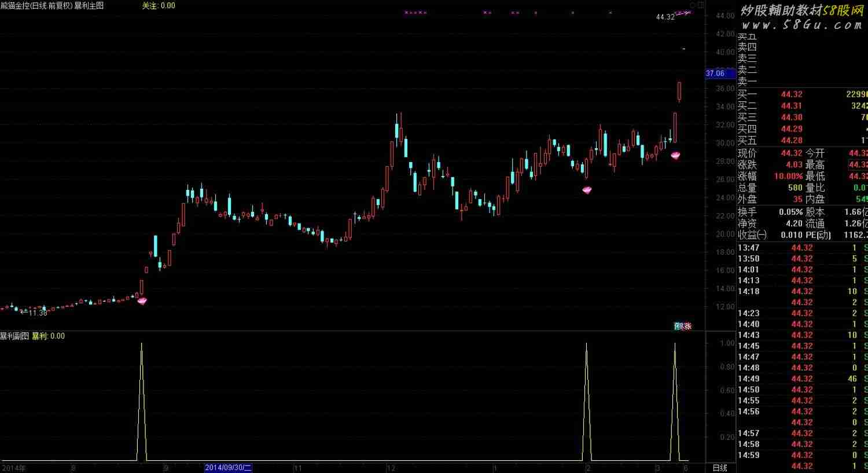The height and width of the screenshot is (473, 868).
Task: Click the PE(动) label
Action: (x=818, y=235)
